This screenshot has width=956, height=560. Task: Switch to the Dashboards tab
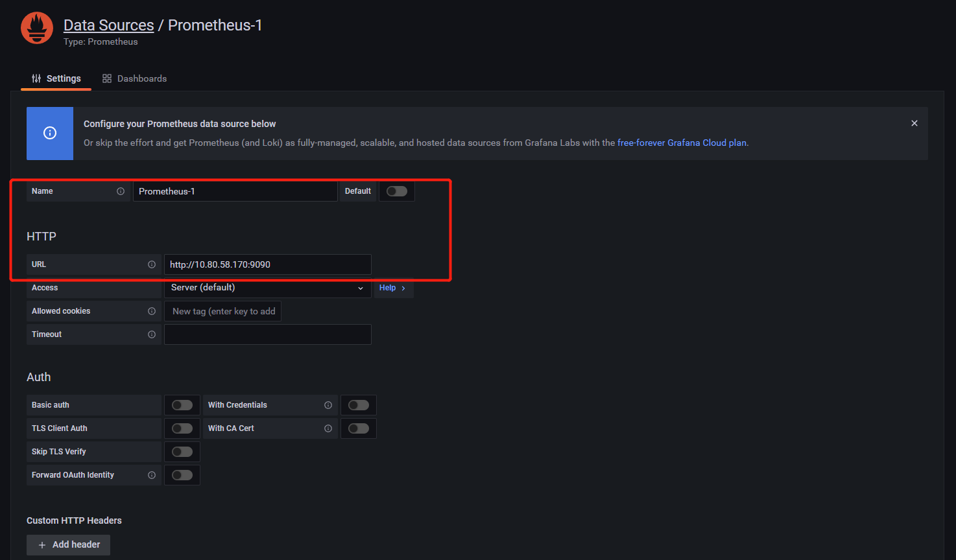[x=135, y=78]
